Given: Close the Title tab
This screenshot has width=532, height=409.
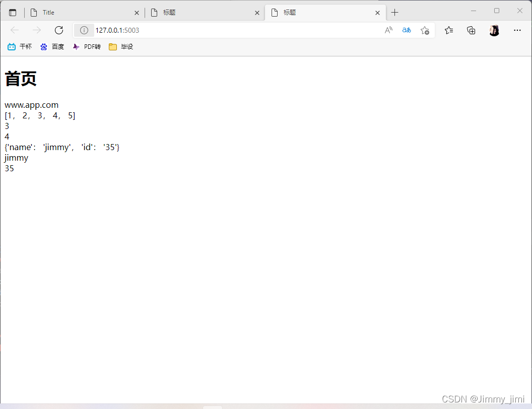Looking at the screenshot, I should click(x=137, y=13).
